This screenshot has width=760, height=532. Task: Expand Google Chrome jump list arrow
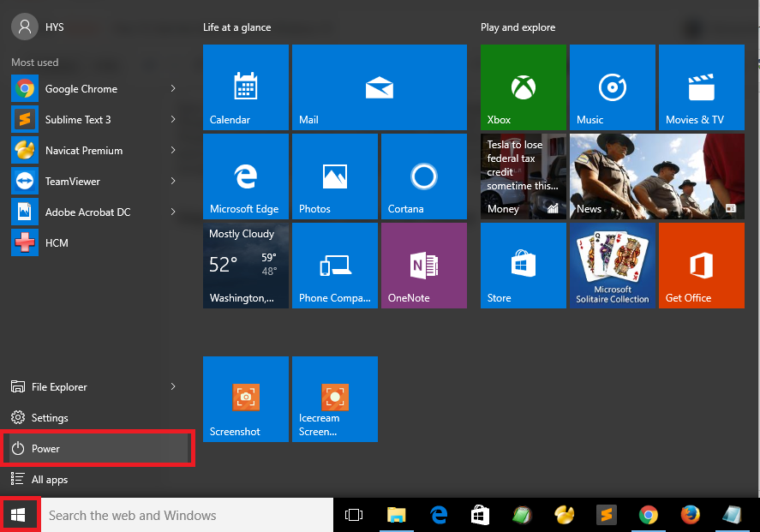coord(173,88)
